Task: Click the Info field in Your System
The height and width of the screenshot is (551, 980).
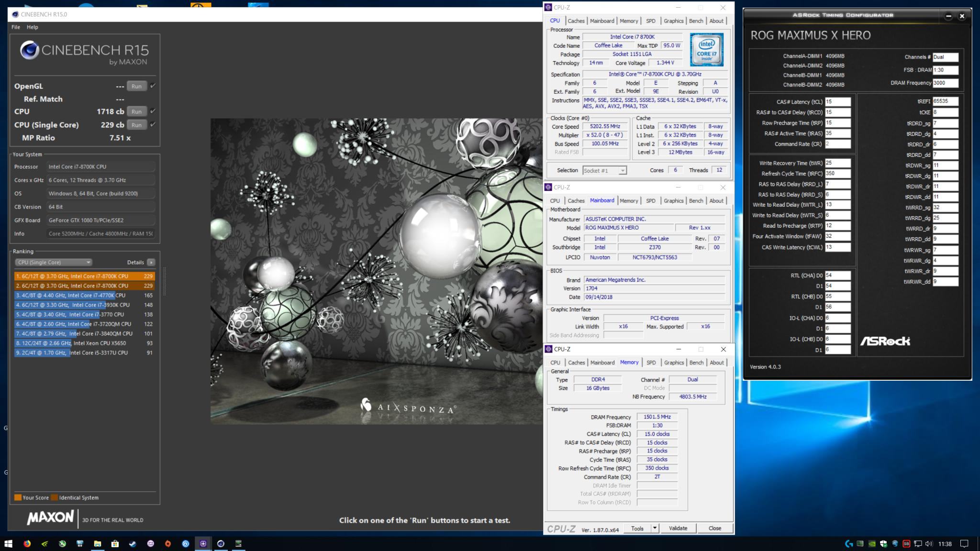Action: point(100,233)
